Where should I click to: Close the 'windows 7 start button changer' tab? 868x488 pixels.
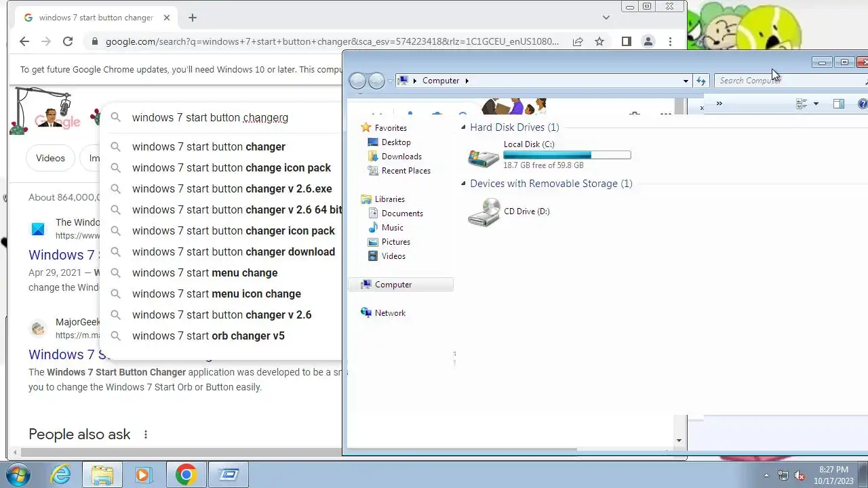167,18
